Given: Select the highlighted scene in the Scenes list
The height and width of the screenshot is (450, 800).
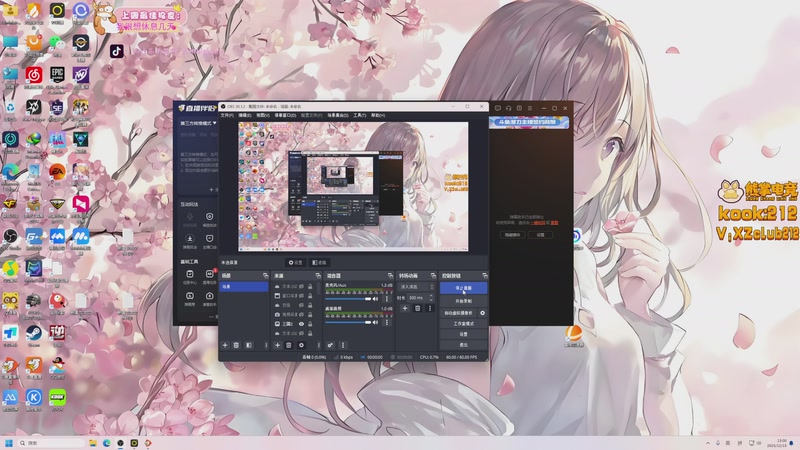Looking at the screenshot, I should (244, 287).
